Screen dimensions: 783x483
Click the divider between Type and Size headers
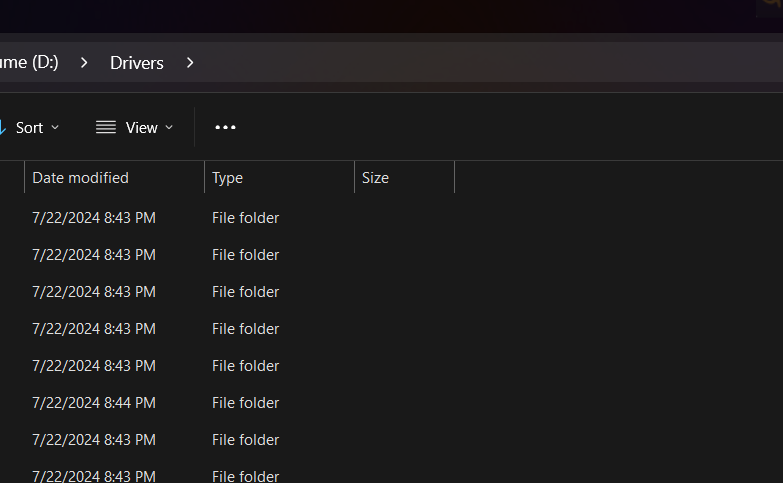click(354, 178)
